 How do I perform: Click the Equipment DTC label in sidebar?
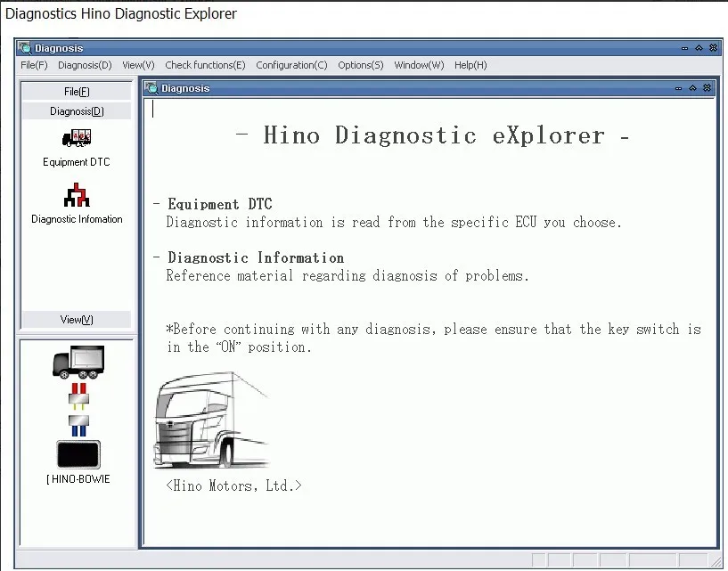pyautogui.click(x=77, y=162)
